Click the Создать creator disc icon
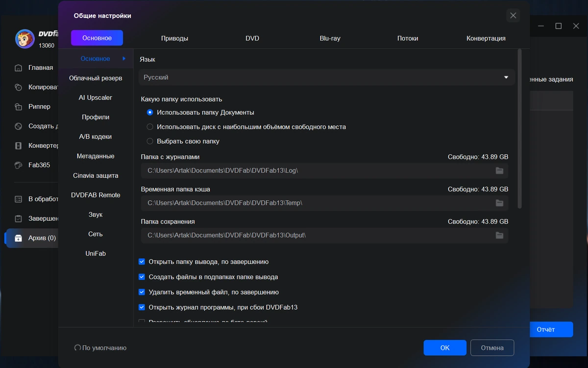Screen dimensions: 588x368 coord(19,126)
